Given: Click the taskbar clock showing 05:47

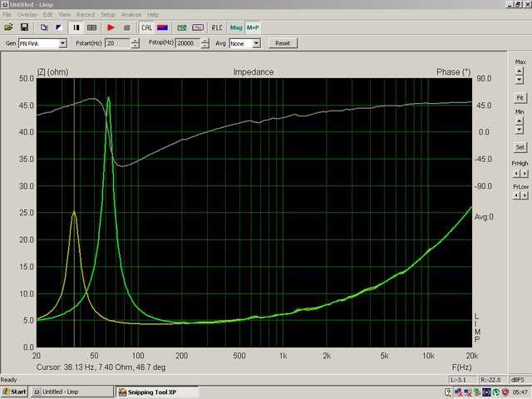Looking at the screenshot, I should pos(520,392).
